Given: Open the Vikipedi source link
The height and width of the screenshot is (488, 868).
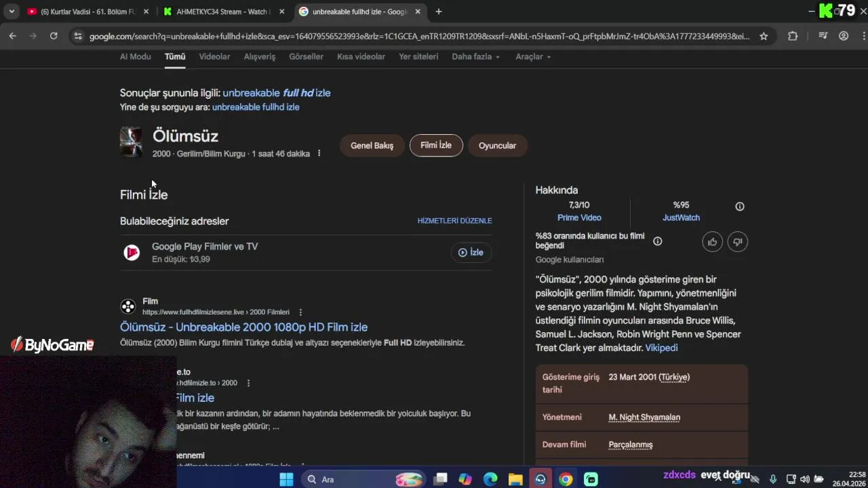Looking at the screenshot, I should pyautogui.click(x=661, y=348).
